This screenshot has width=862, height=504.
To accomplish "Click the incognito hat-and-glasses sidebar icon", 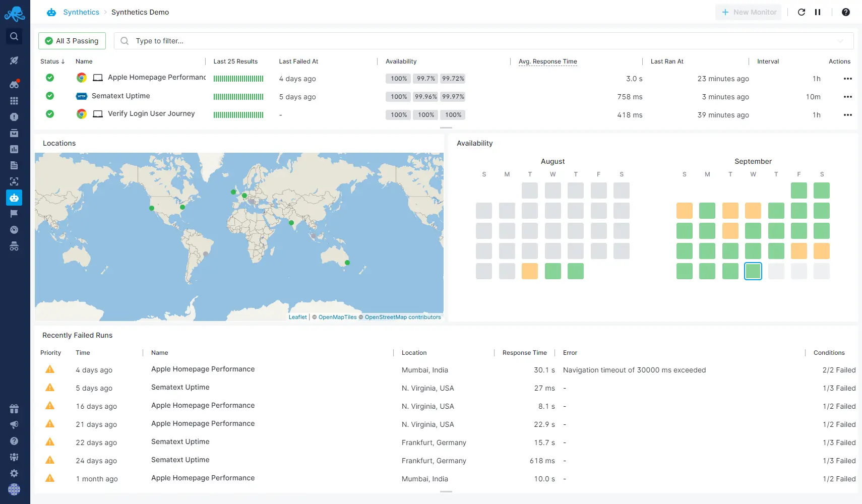I will click(14, 246).
